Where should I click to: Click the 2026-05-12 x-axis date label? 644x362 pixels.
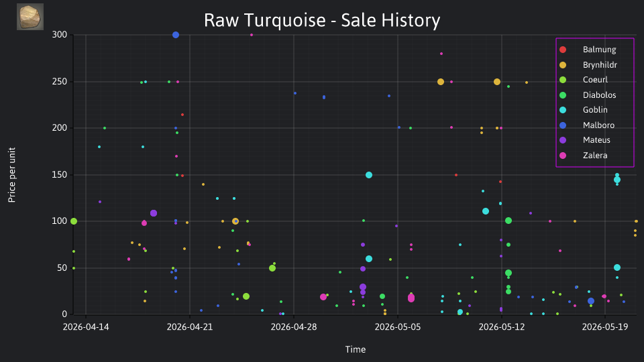[x=502, y=327]
